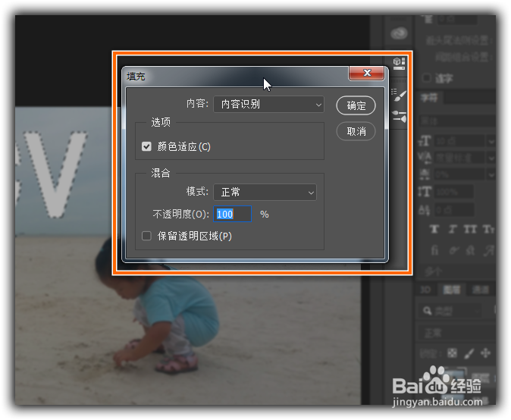The height and width of the screenshot is (420, 511).
Task: Click the 确定 button in Fill dialog
Action: [356, 105]
